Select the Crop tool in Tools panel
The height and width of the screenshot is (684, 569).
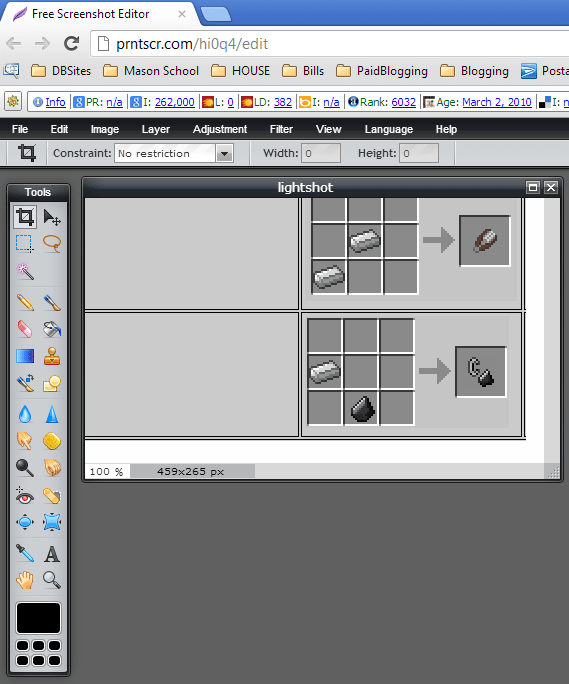tap(25, 217)
